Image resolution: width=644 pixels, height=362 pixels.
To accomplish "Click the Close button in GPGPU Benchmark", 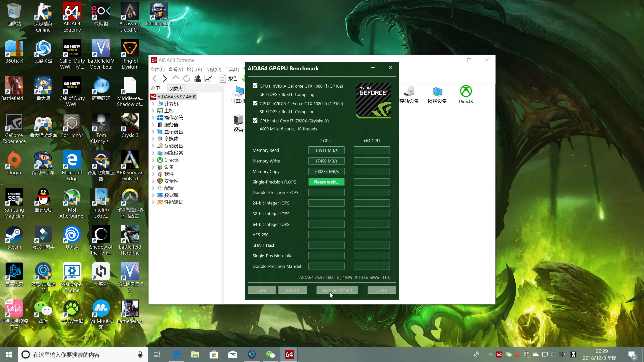I will click(381, 290).
